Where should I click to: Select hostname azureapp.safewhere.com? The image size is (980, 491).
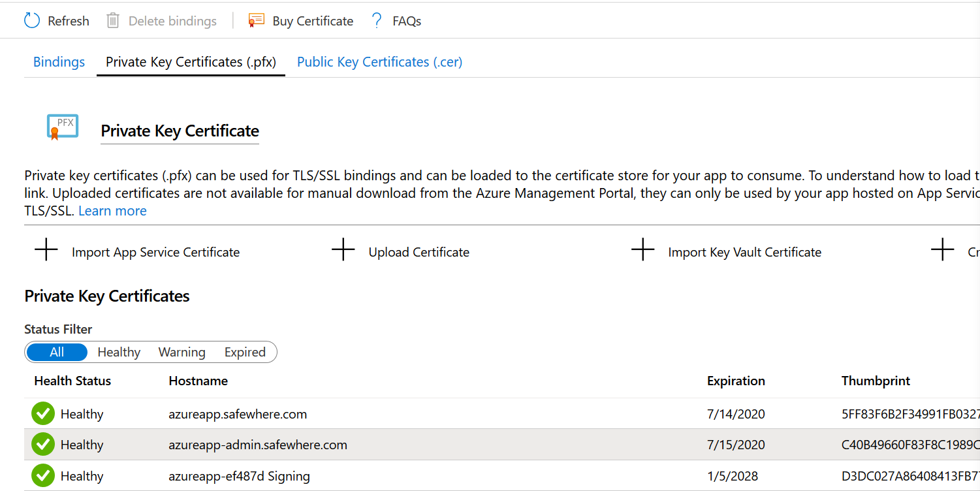(x=238, y=414)
